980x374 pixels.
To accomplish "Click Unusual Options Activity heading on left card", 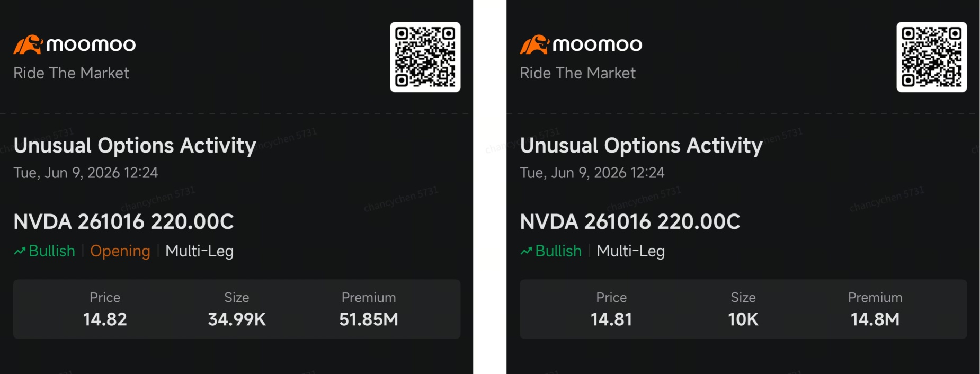I will (x=135, y=146).
